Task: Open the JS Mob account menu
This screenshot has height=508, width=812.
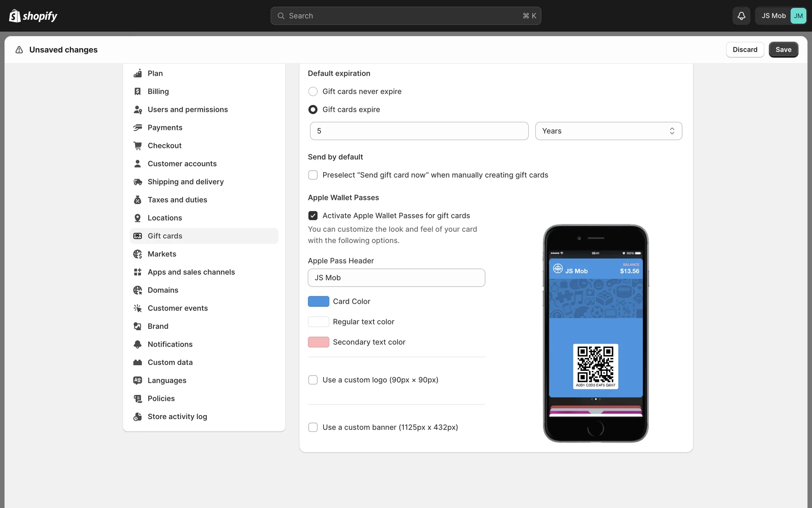Action: pyautogui.click(x=781, y=16)
